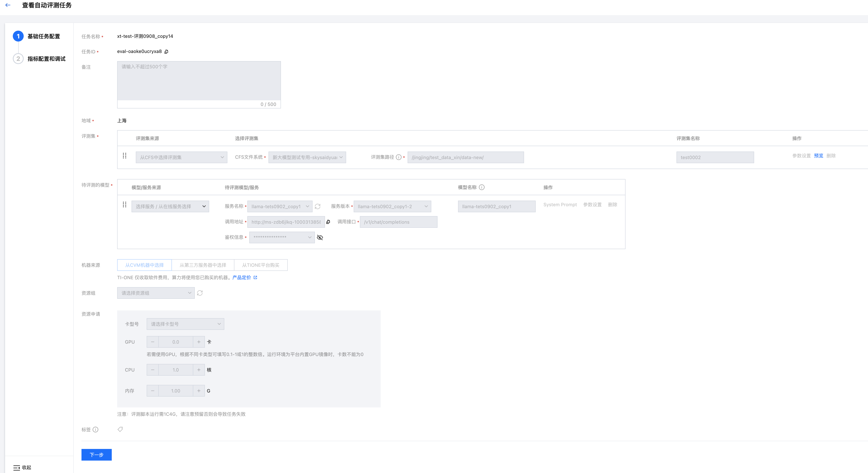Open the 请选择卡型号 dropdown
The width and height of the screenshot is (868, 473).
[185, 324]
